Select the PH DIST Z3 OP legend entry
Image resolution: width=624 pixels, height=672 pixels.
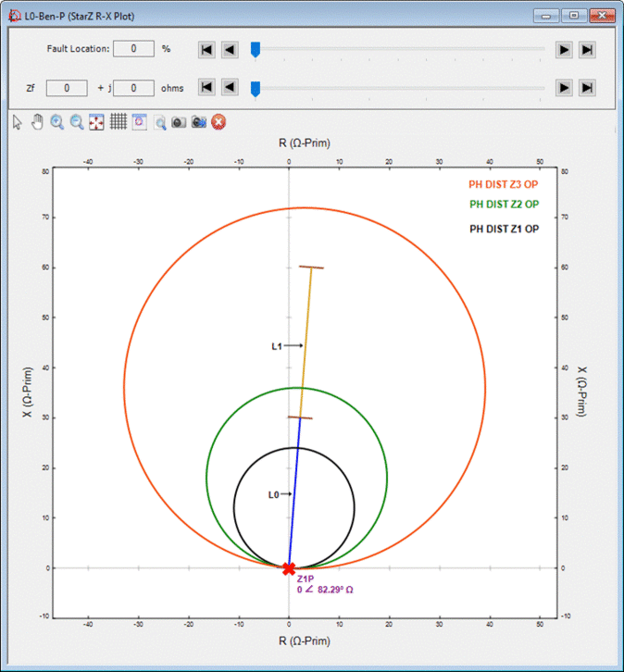[x=505, y=184]
